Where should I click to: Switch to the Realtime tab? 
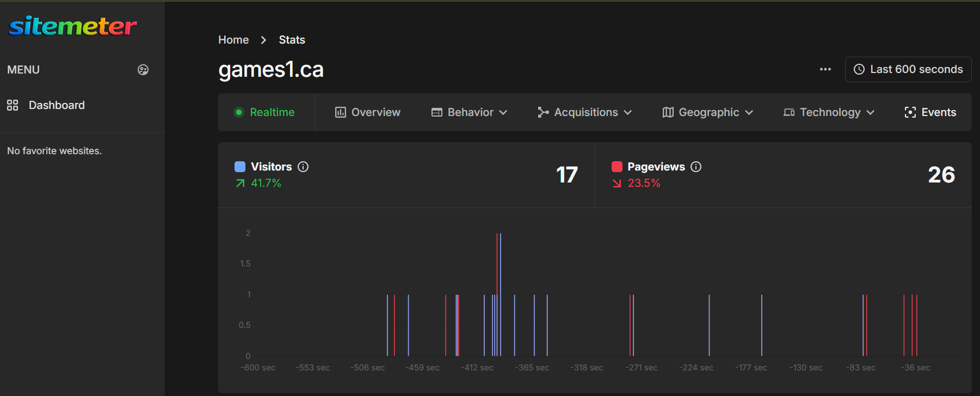pos(267,112)
